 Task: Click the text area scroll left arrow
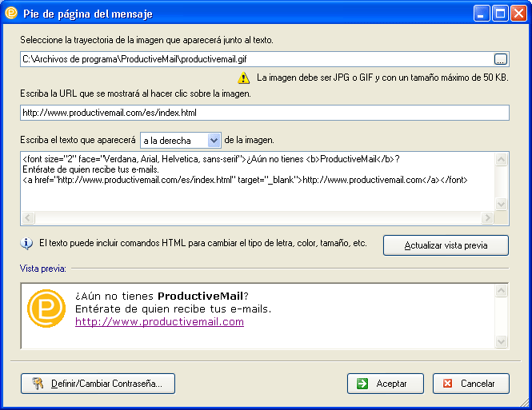click(x=28, y=217)
